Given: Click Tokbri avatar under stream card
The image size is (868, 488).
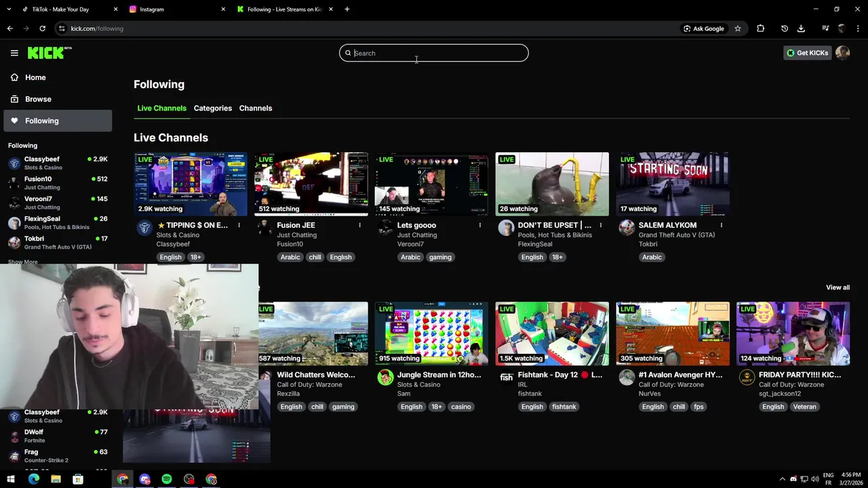Looking at the screenshot, I should (627, 228).
